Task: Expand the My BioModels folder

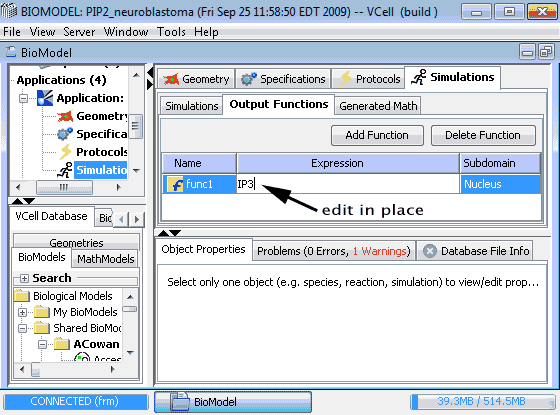Action: [22, 312]
